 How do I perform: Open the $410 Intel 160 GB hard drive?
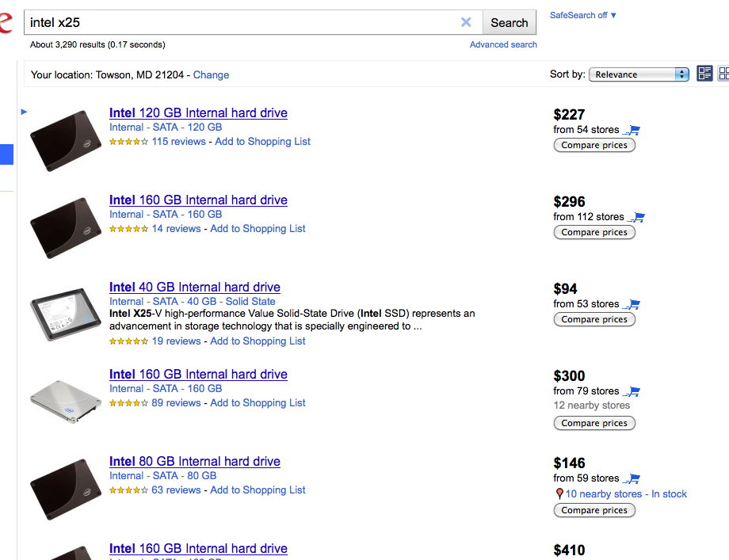pos(198,548)
